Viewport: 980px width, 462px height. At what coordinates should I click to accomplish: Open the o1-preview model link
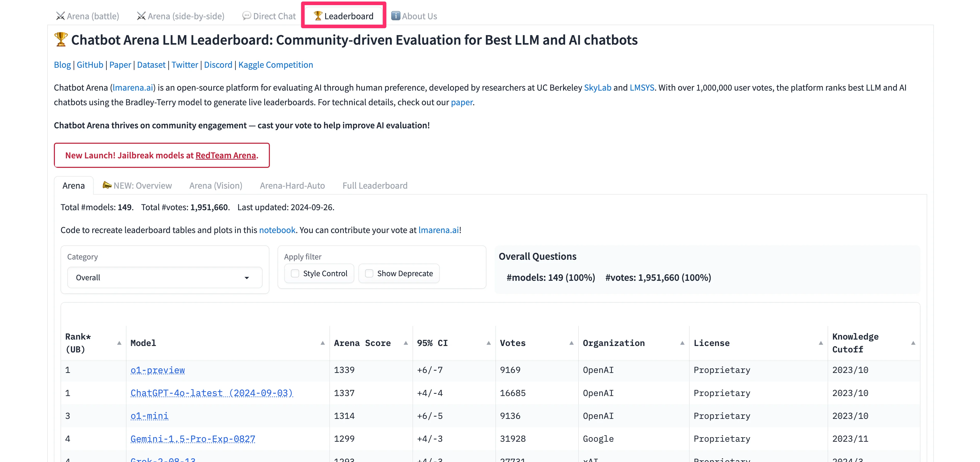[158, 370]
